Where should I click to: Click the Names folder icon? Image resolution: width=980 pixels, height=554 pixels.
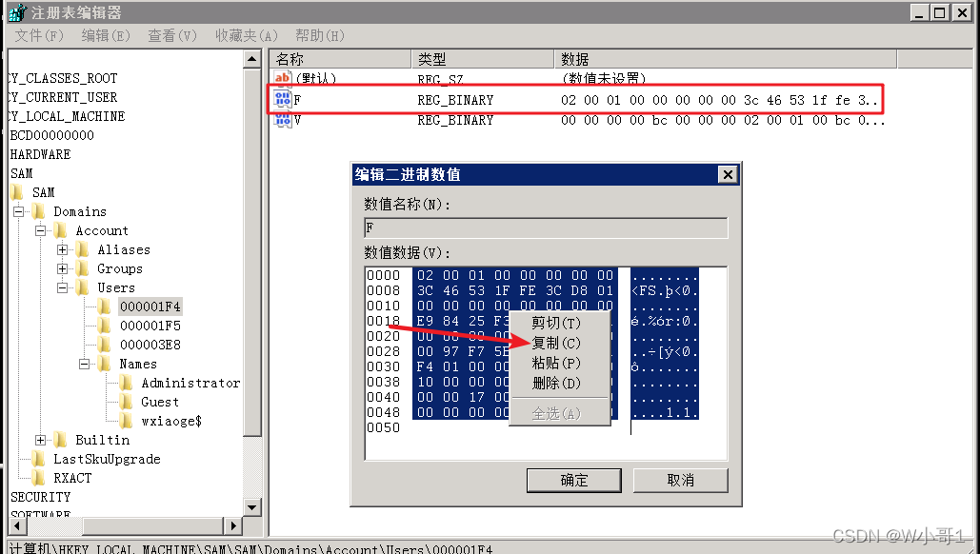105,364
